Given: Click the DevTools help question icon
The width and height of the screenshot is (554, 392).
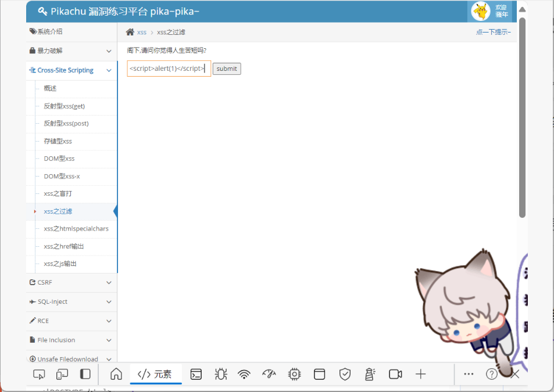Looking at the screenshot, I should tap(491, 374).
